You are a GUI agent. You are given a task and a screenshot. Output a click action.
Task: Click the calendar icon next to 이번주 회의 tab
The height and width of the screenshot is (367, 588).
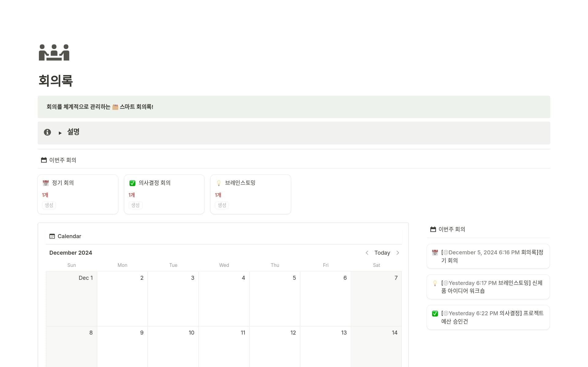(44, 160)
